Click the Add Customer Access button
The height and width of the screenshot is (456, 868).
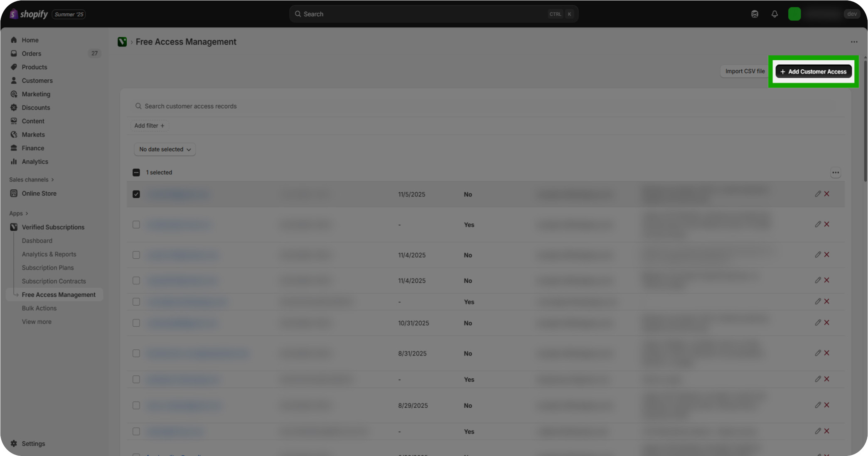[x=814, y=71]
